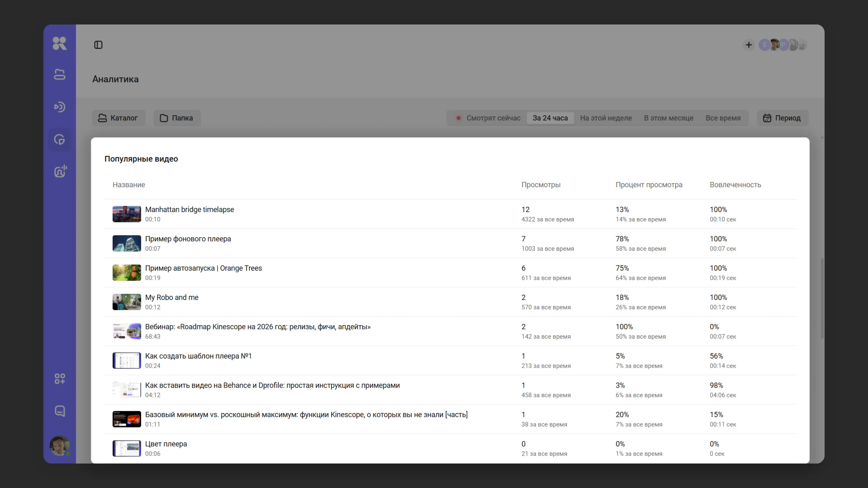868x488 pixels.
Task: Open the apps grid icon in the sidebar
Action: [x=60, y=379]
